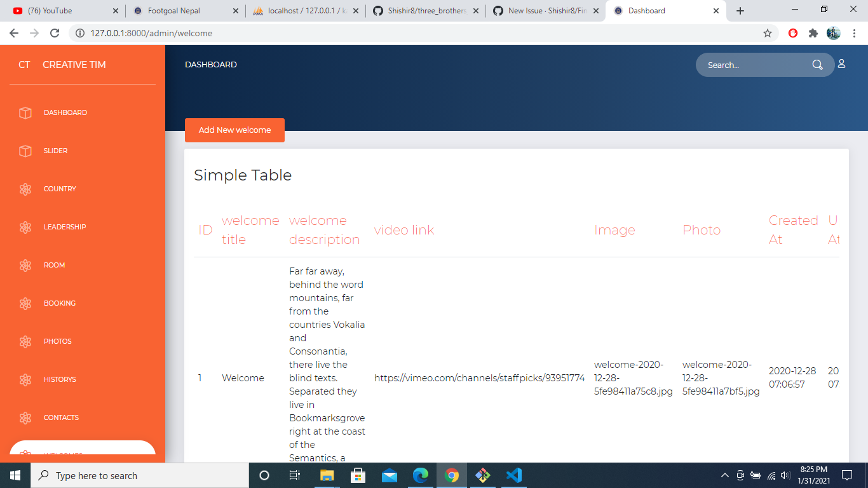Click the Slider cube icon in sidebar

25,151
